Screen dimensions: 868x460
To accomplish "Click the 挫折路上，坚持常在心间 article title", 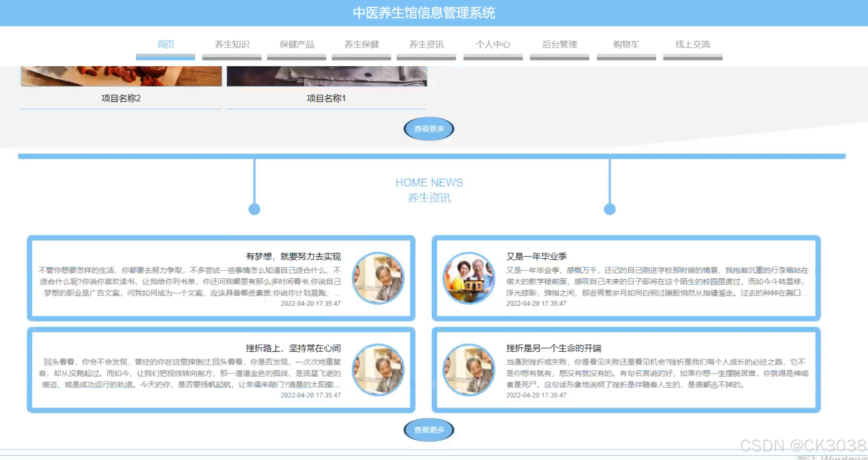I will click(293, 348).
